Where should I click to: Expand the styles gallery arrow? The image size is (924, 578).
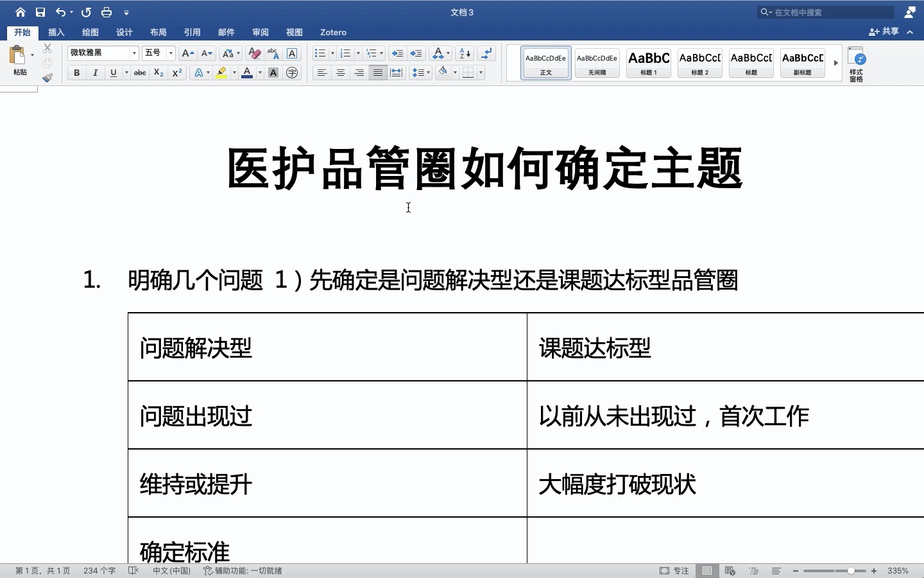tap(835, 63)
